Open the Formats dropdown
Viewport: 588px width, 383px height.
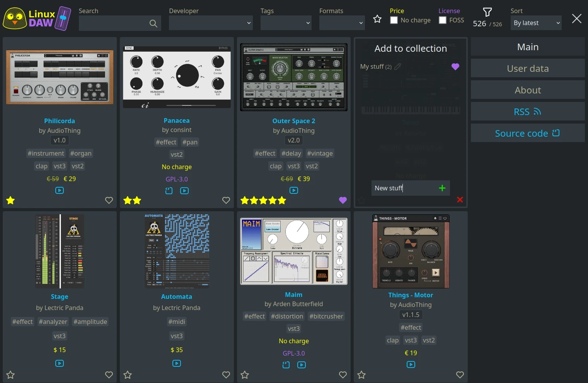(x=342, y=23)
